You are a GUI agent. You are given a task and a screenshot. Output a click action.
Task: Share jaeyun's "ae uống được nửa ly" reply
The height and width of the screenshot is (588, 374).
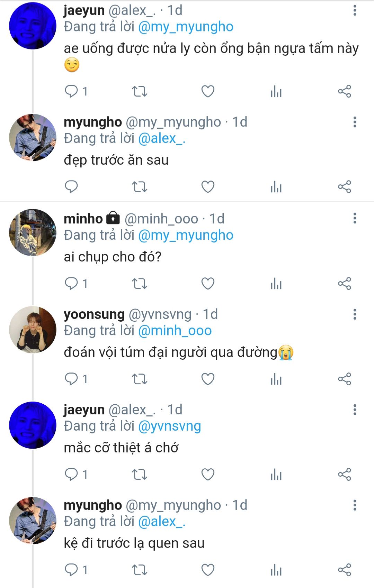[345, 91]
